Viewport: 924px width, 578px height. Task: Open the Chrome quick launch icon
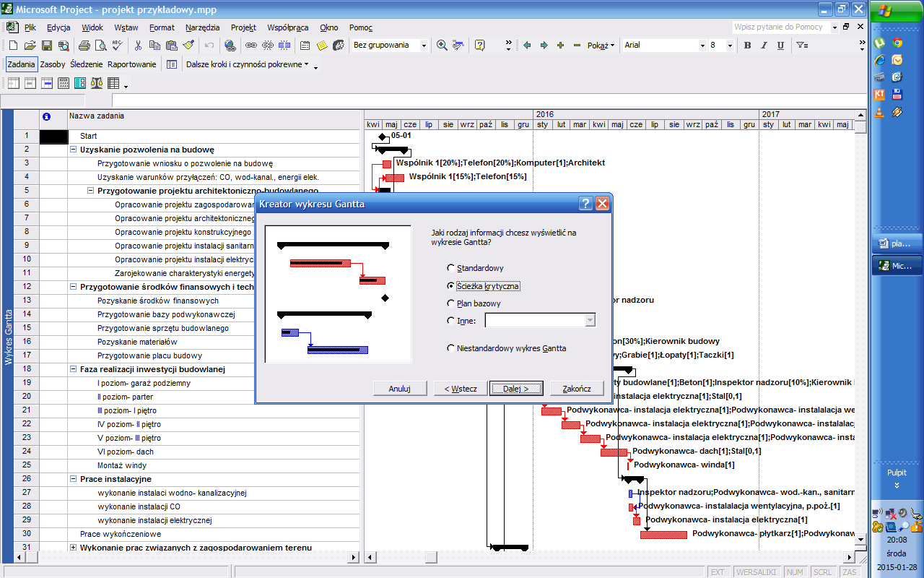(x=897, y=43)
